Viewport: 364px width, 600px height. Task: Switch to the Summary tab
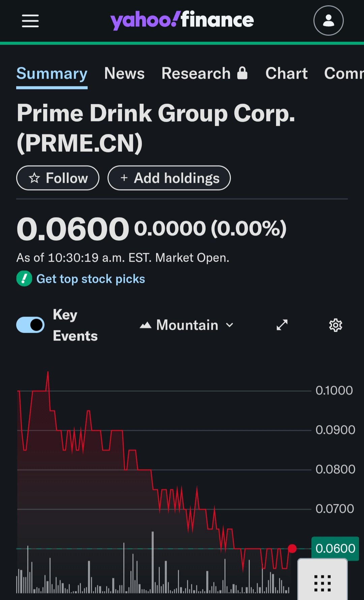click(52, 74)
